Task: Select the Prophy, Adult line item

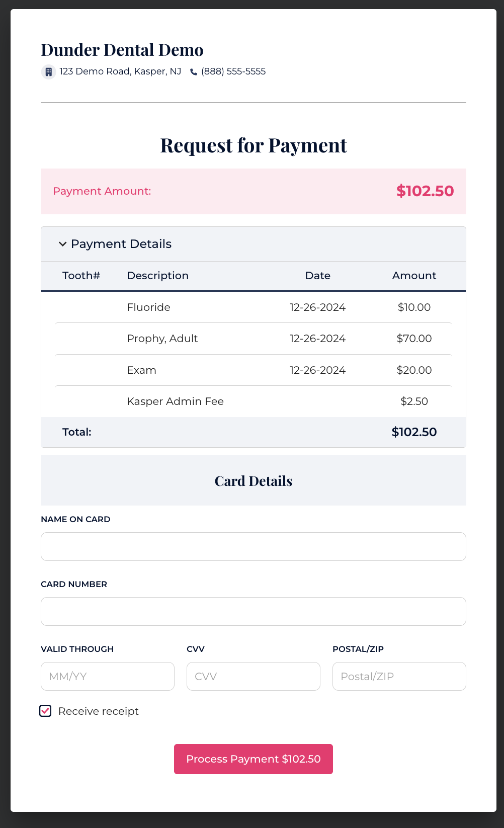Action: tap(162, 339)
